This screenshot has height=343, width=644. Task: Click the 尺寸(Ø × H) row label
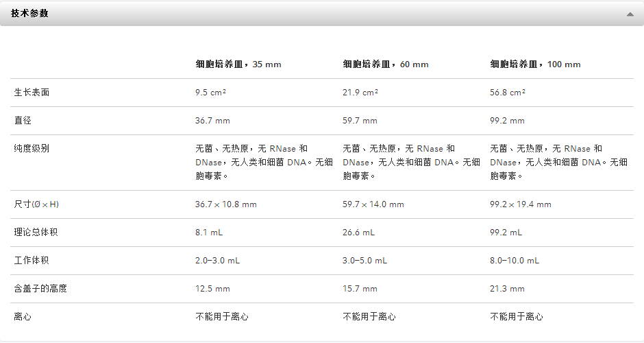pos(36,204)
